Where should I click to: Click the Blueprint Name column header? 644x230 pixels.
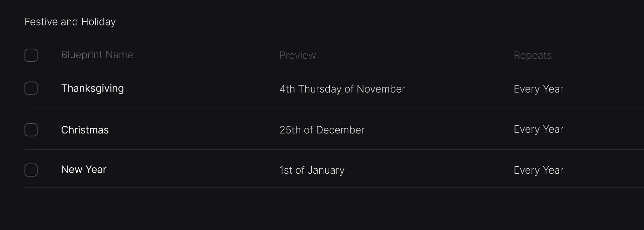pos(97,55)
